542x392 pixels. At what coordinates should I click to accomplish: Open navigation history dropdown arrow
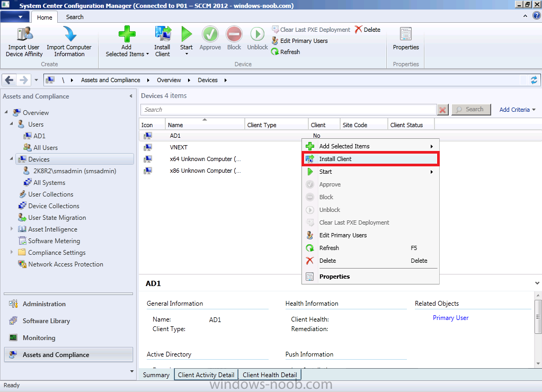pyautogui.click(x=36, y=80)
